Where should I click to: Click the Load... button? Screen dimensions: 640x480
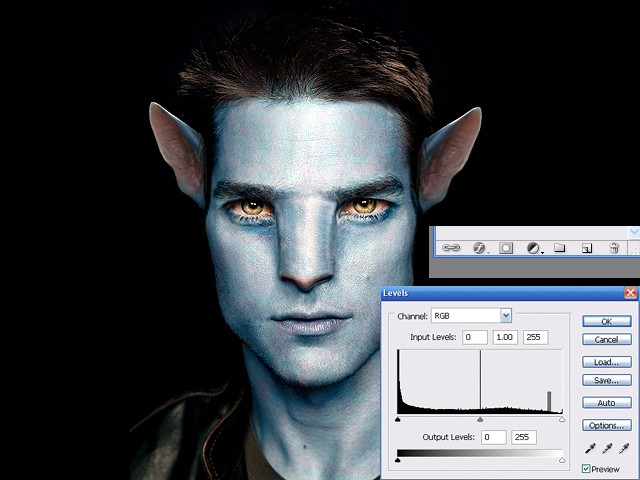607,362
